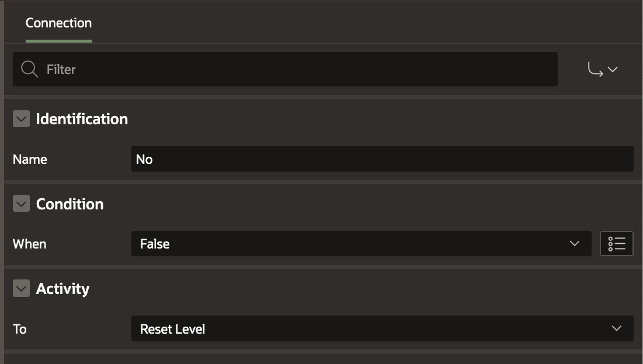Image resolution: width=643 pixels, height=364 pixels.
Task: Click into the Name field containing No
Action: 382,159
